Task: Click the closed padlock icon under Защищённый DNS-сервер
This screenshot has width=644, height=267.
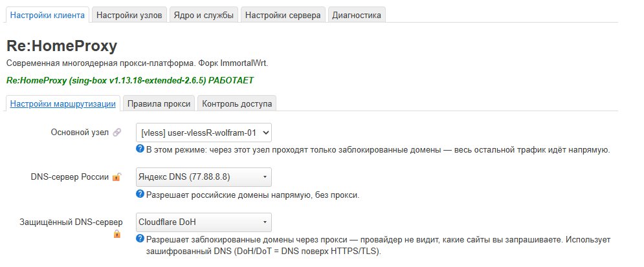Action: (117, 234)
